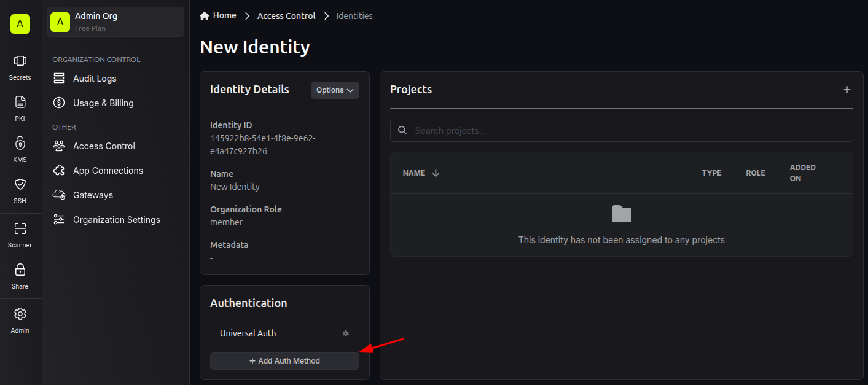Click the Access Control people icon
The width and height of the screenshot is (868, 385).
(59, 146)
